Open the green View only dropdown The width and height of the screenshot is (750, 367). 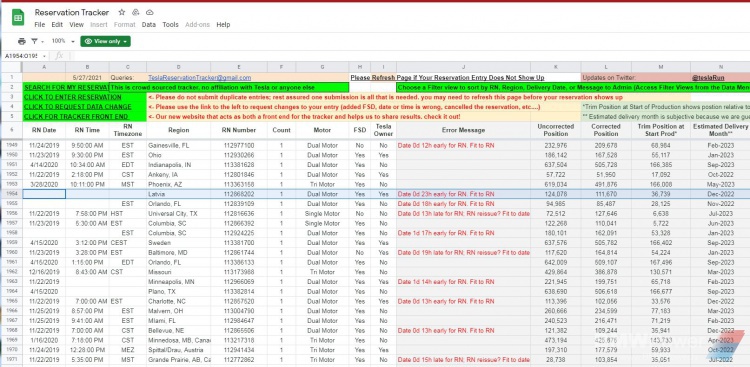coord(105,41)
